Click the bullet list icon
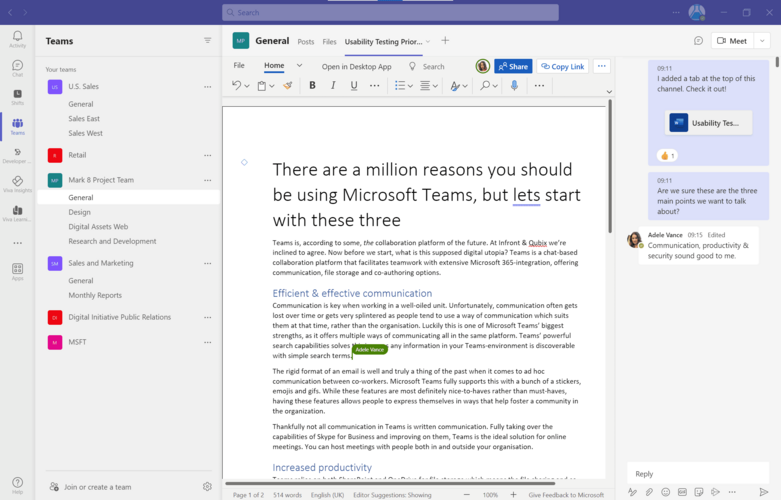The width and height of the screenshot is (781, 500). click(x=399, y=86)
